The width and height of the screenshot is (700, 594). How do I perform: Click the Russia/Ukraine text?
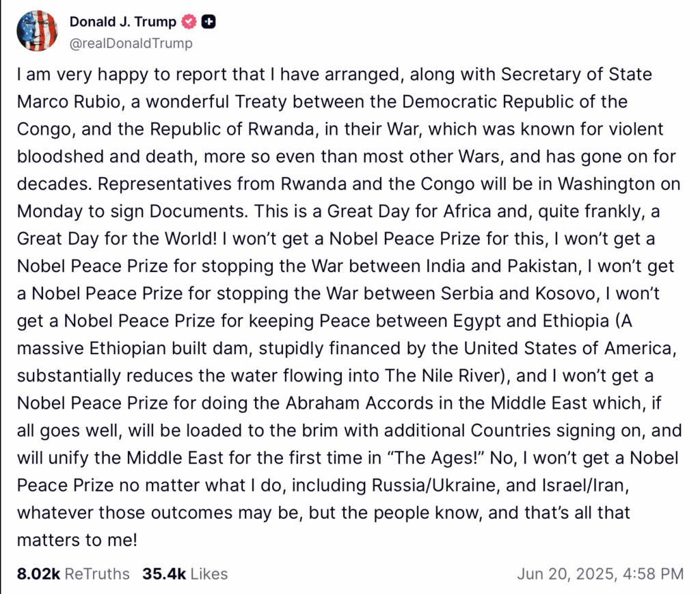pyautogui.click(x=434, y=485)
